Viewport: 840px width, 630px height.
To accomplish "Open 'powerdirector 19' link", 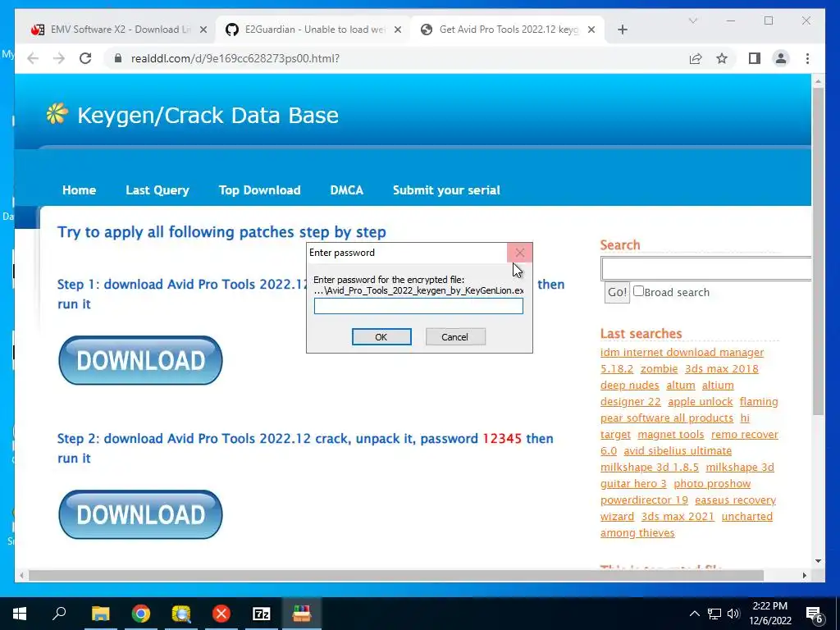I will tap(644, 500).
